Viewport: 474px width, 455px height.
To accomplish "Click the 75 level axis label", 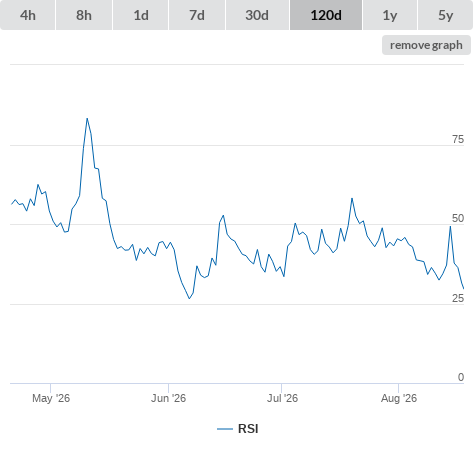I will pos(458,139).
